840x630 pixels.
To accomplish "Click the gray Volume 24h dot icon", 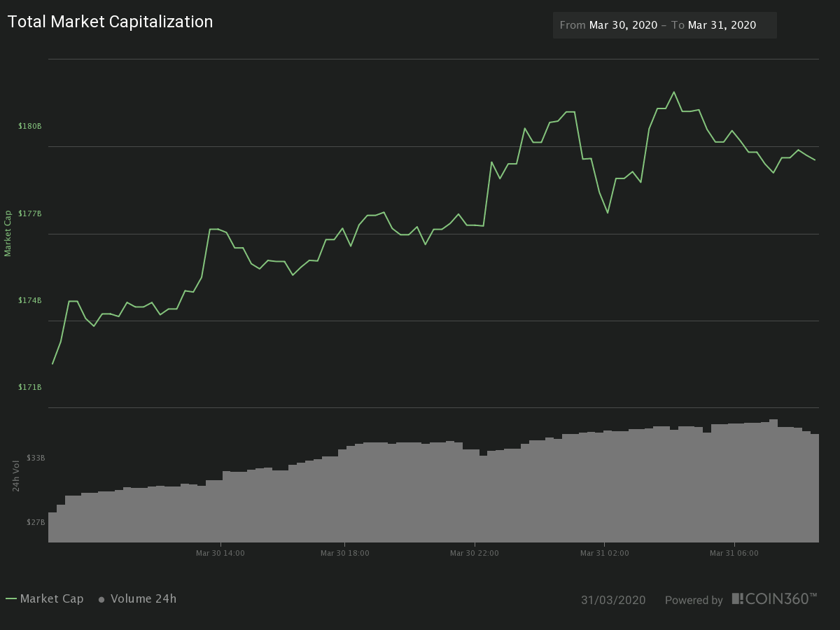I will (x=100, y=599).
